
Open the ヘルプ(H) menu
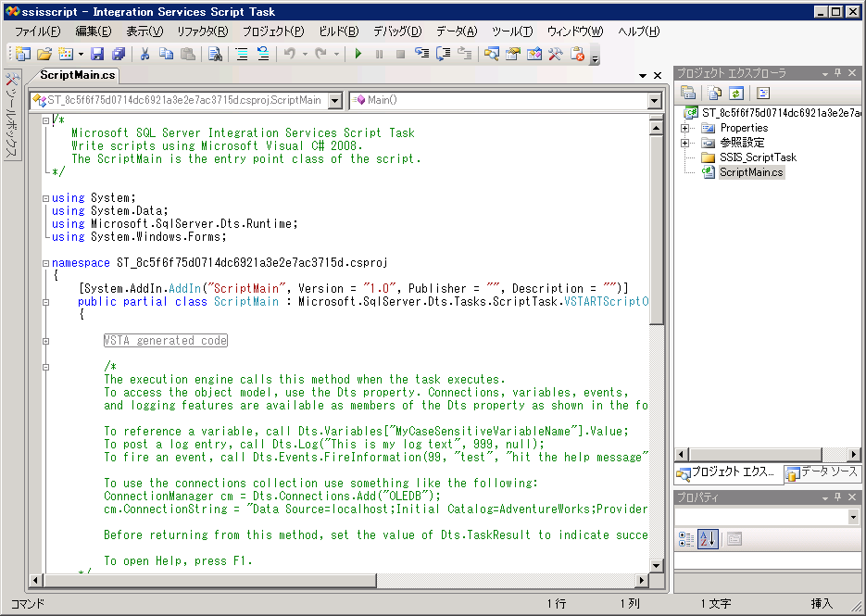pos(638,31)
